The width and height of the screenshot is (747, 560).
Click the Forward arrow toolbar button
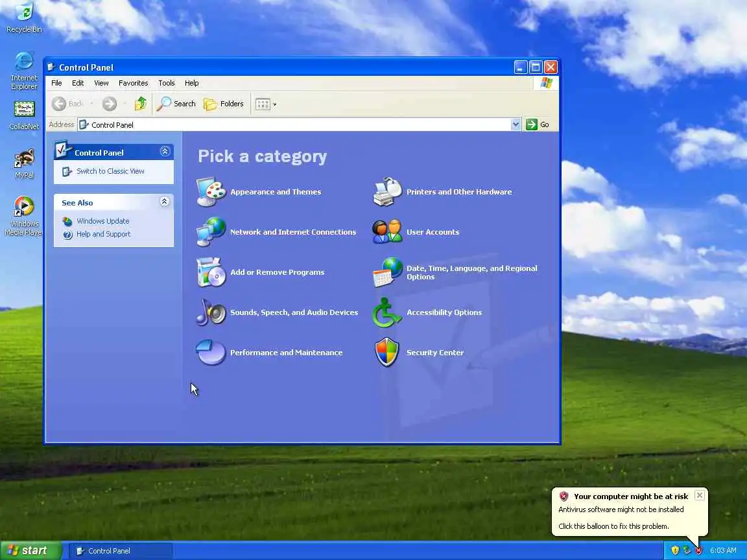110,103
